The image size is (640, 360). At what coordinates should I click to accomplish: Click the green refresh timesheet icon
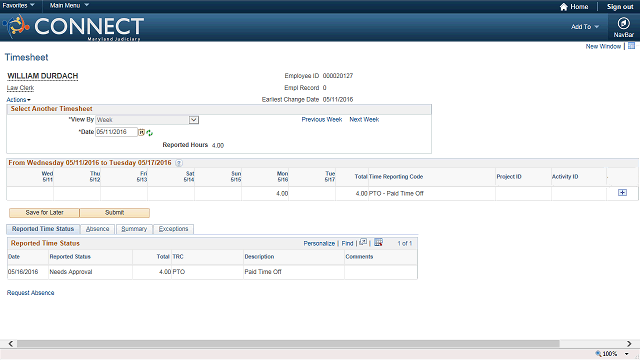(x=149, y=133)
